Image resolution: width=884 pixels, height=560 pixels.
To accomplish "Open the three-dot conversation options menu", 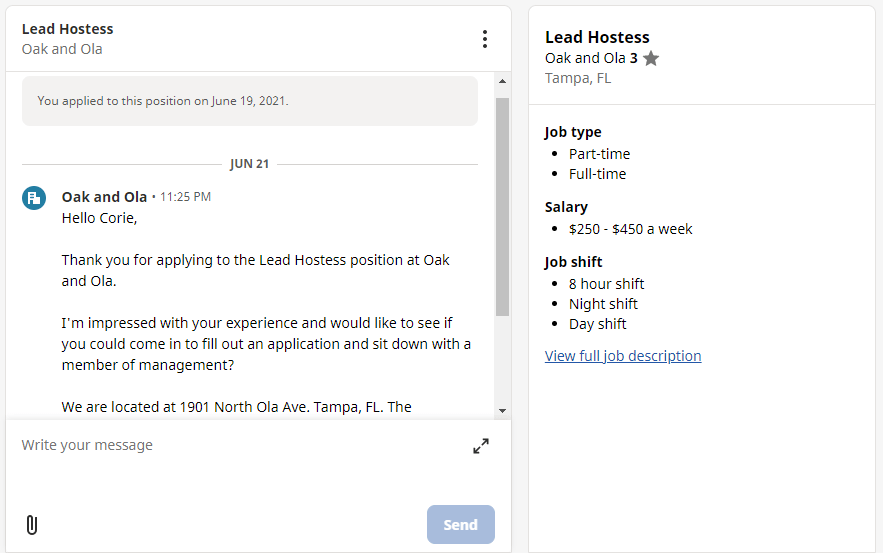I will 485,39.
